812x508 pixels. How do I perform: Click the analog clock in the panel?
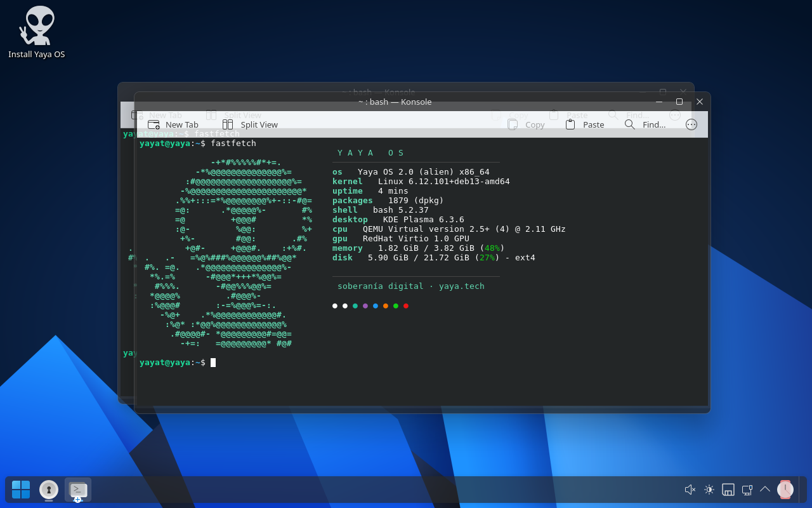785,489
